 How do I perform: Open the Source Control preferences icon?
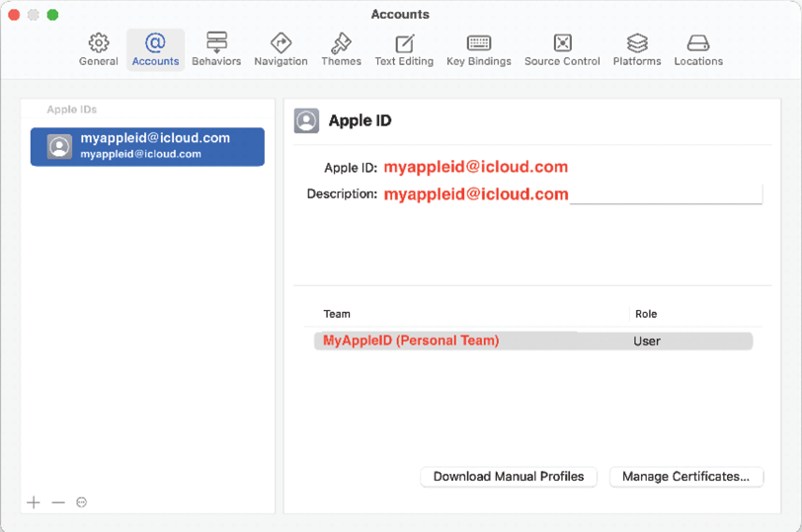click(562, 43)
